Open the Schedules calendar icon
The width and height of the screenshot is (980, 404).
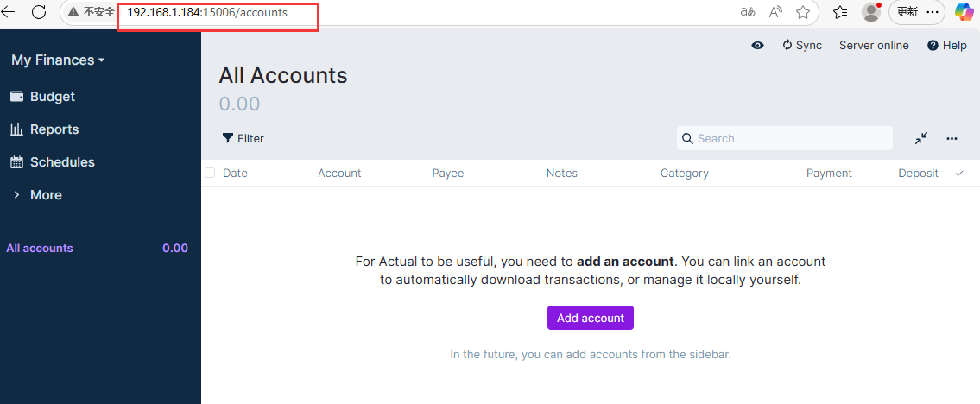point(17,162)
